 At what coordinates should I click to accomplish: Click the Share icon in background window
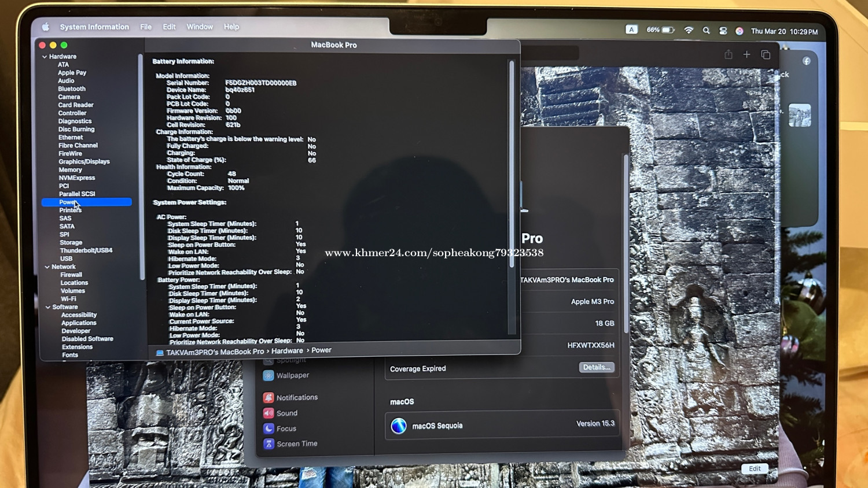(729, 54)
